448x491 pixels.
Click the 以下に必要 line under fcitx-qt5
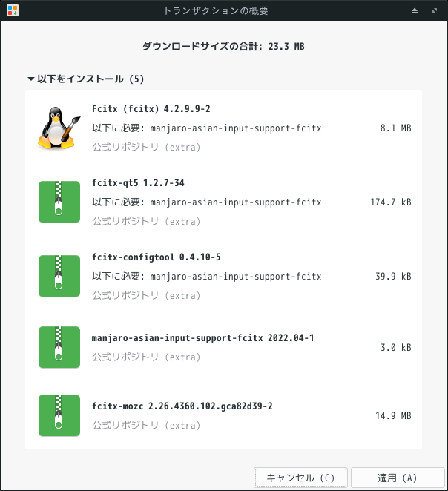(x=207, y=202)
